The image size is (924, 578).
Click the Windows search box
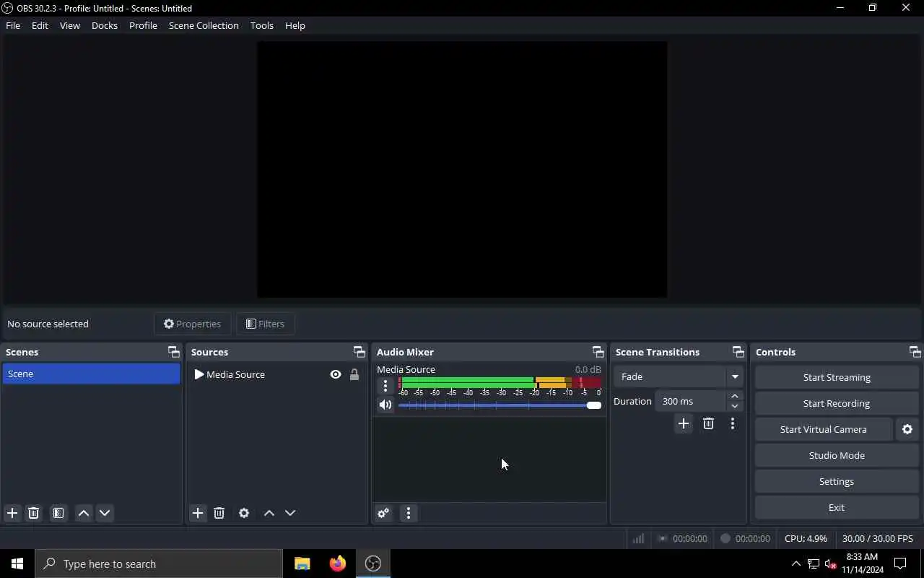pyautogui.click(x=159, y=564)
